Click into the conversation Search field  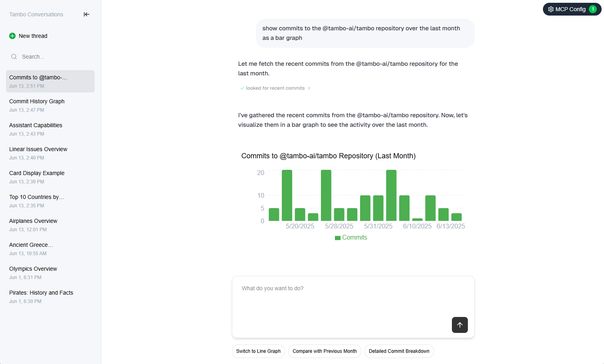pyautogui.click(x=52, y=57)
